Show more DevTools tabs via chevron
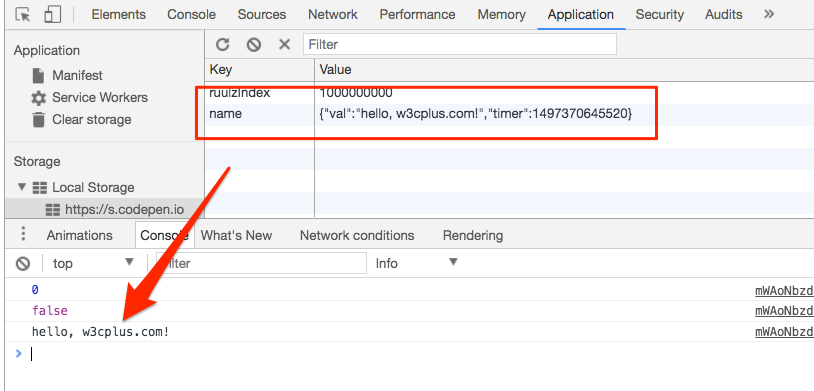Viewport: 814px width, 391px height. point(769,15)
